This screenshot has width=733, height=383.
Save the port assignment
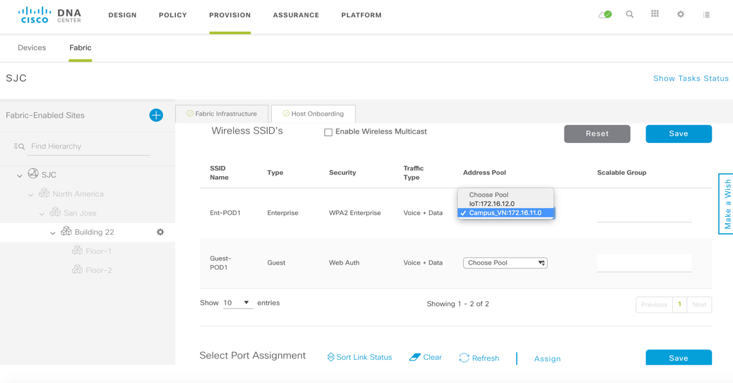(679, 358)
